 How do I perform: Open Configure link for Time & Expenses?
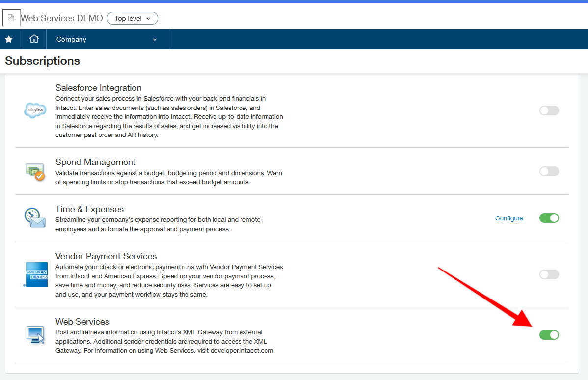(509, 218)
